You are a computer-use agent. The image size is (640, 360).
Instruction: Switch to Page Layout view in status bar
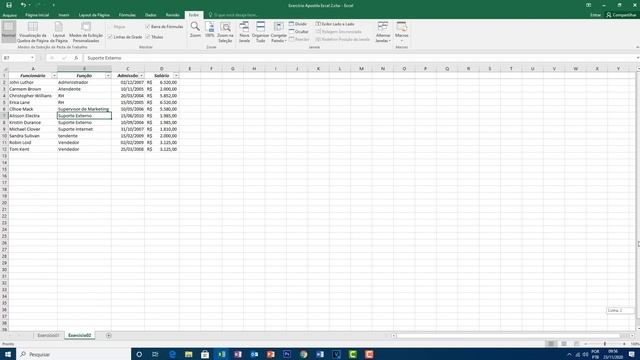click(564, 344)
